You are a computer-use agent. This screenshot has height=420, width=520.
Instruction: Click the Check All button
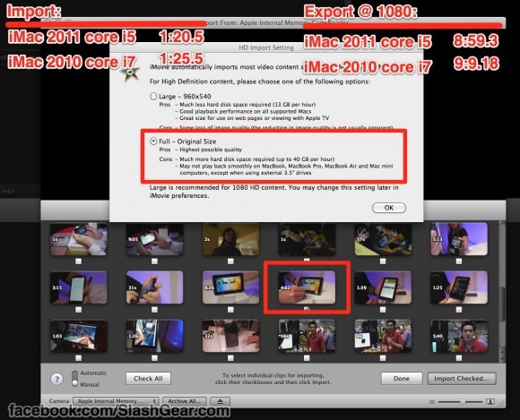click(x=148, y=378)
